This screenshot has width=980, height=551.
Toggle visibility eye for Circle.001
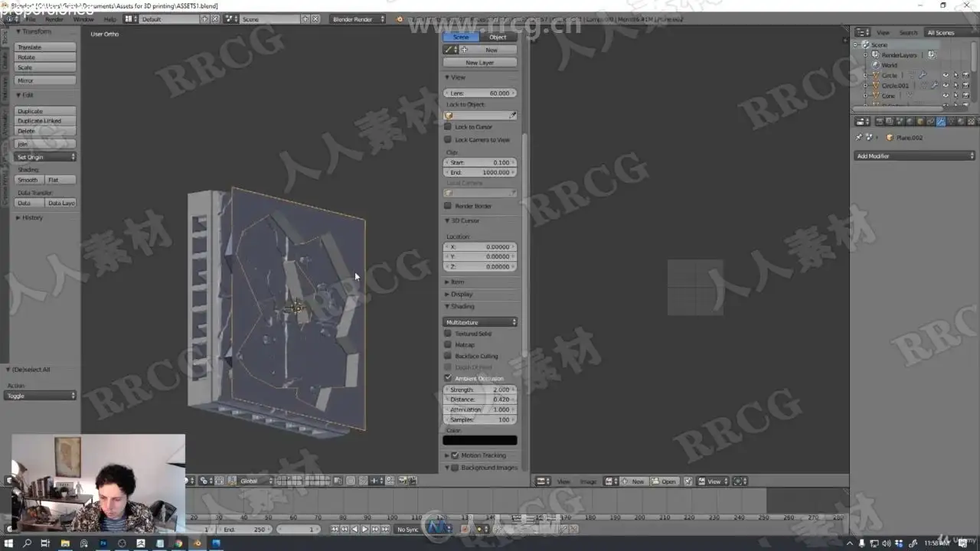(x=946, y=86)
